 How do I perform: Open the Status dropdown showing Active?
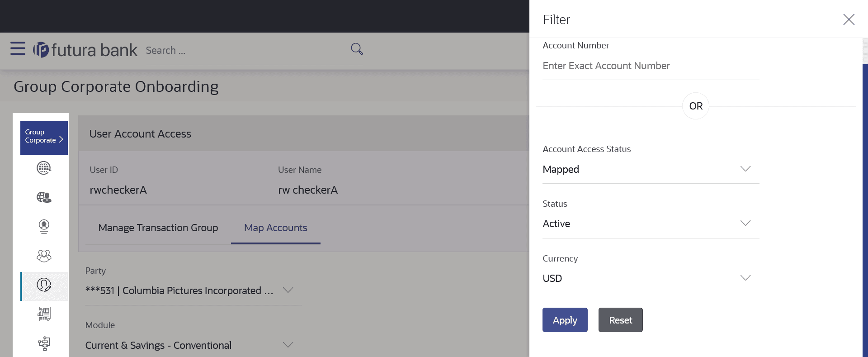coord(745,224)
